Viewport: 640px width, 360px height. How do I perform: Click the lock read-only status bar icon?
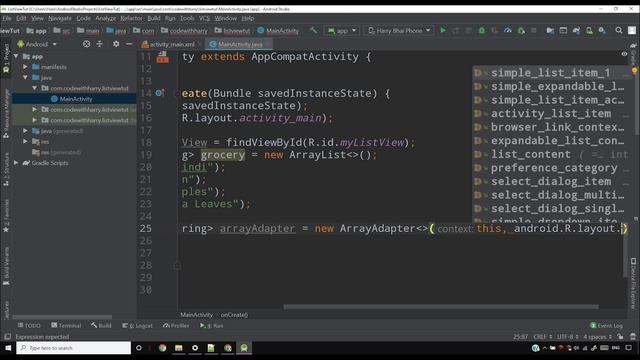620,336
